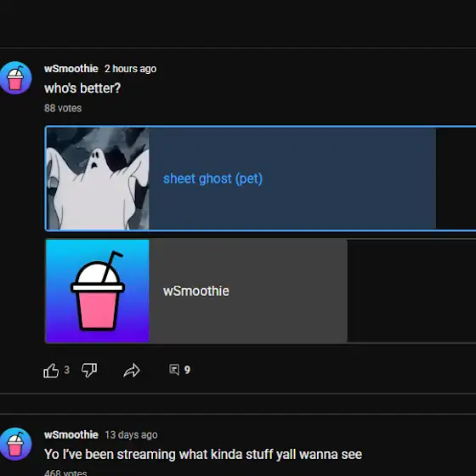Click the 9 comments count
The height and width of the screenshot is (476, 476).
click(187, 370)
